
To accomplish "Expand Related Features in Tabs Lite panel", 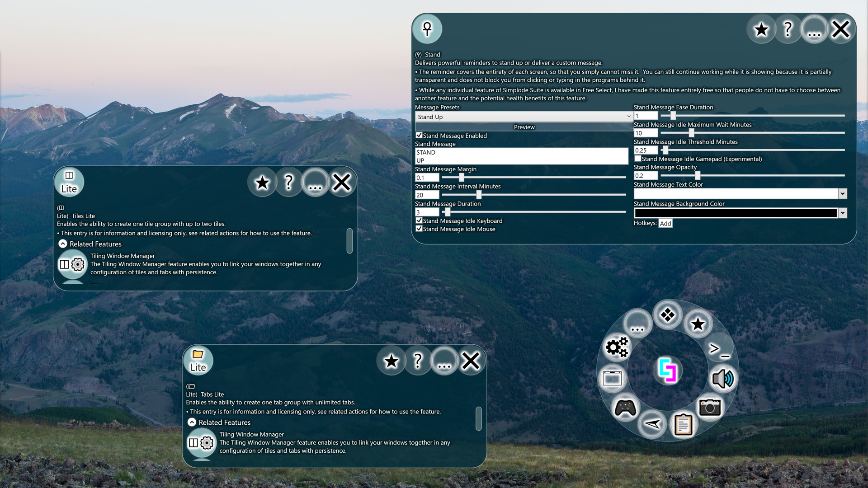I will (x=191, y=422).
